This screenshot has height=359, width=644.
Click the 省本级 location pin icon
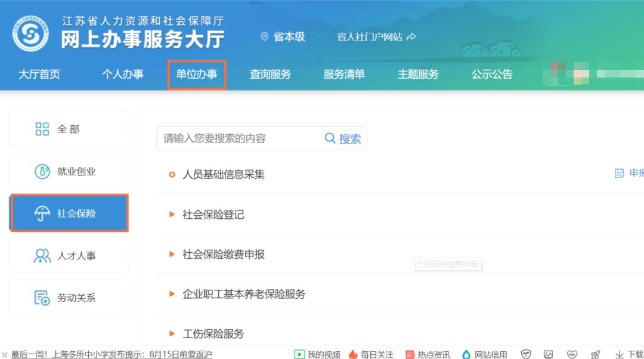coord(265,37)
